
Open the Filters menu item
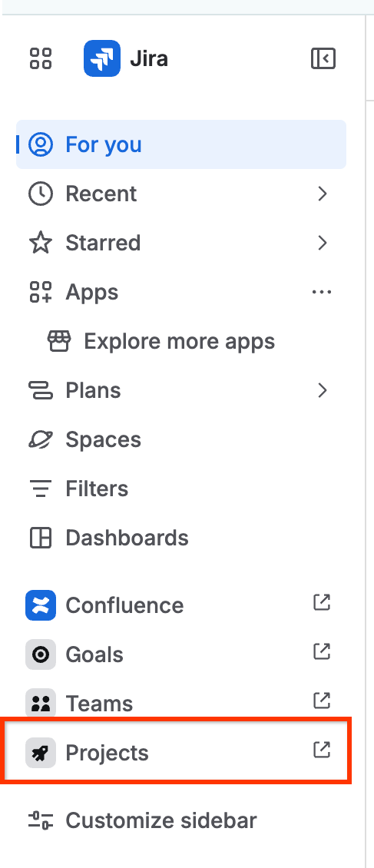[x=181, y=489]
